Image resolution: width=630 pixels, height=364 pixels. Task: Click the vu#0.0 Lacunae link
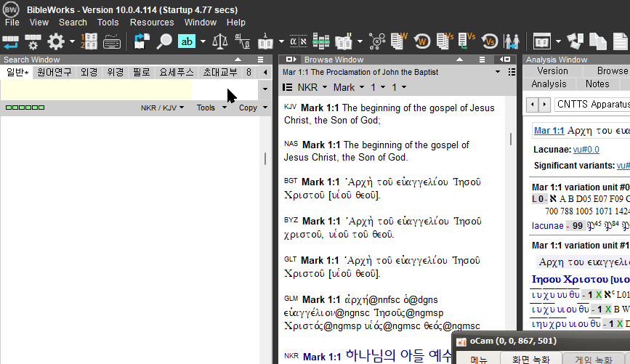coord(586,150)
